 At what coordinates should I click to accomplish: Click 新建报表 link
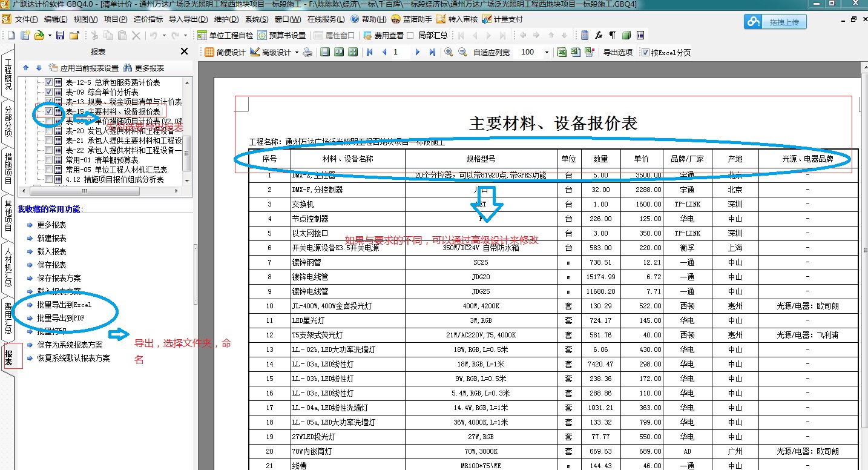pyautogui.click(x=51, y=239)
